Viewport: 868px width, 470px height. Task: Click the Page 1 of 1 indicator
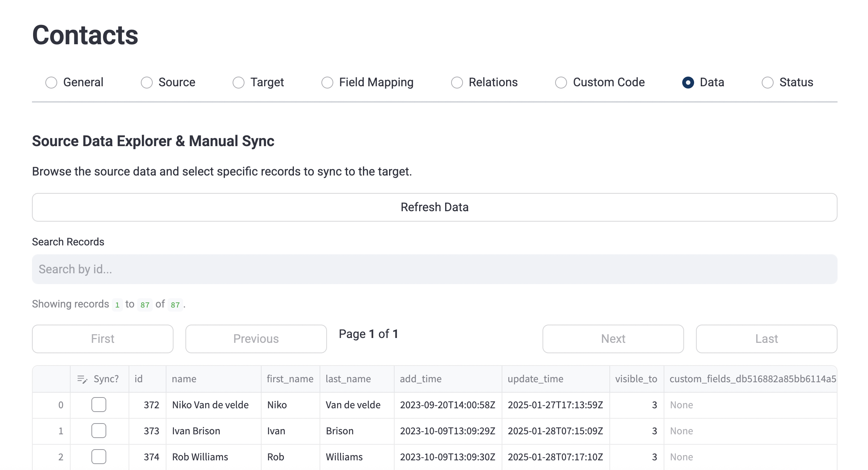(368, 334)
